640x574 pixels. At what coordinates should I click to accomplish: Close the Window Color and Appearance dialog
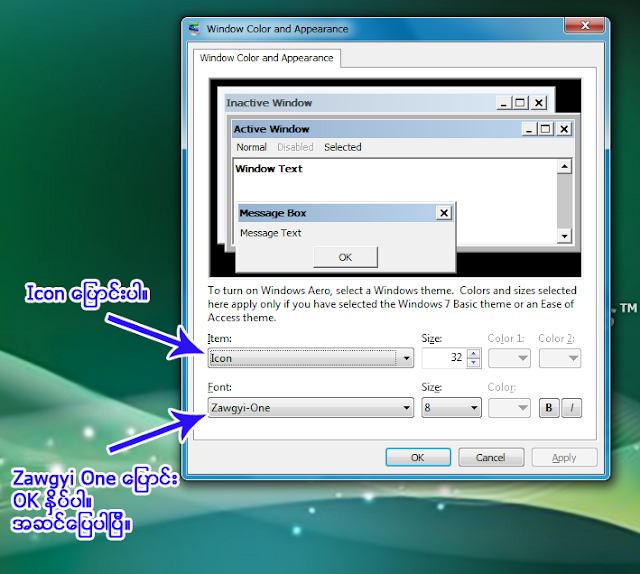coord(584,25)
